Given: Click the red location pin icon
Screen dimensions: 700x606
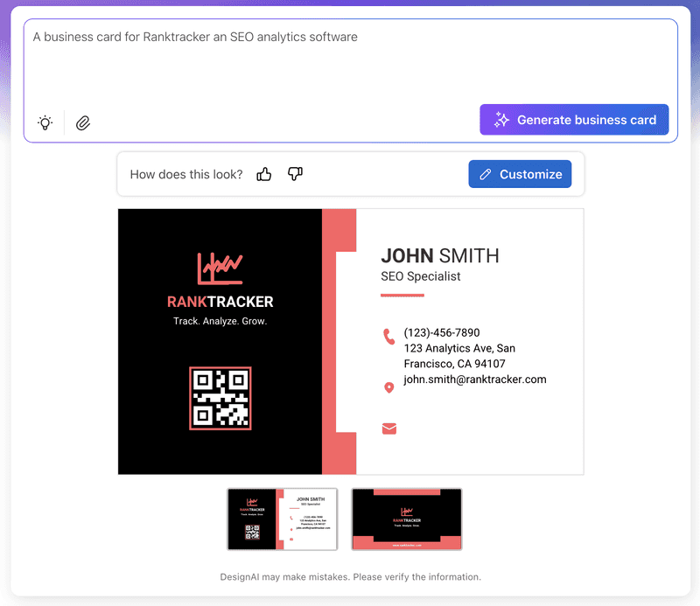Looking at the screenshot, I should (389, 387).
